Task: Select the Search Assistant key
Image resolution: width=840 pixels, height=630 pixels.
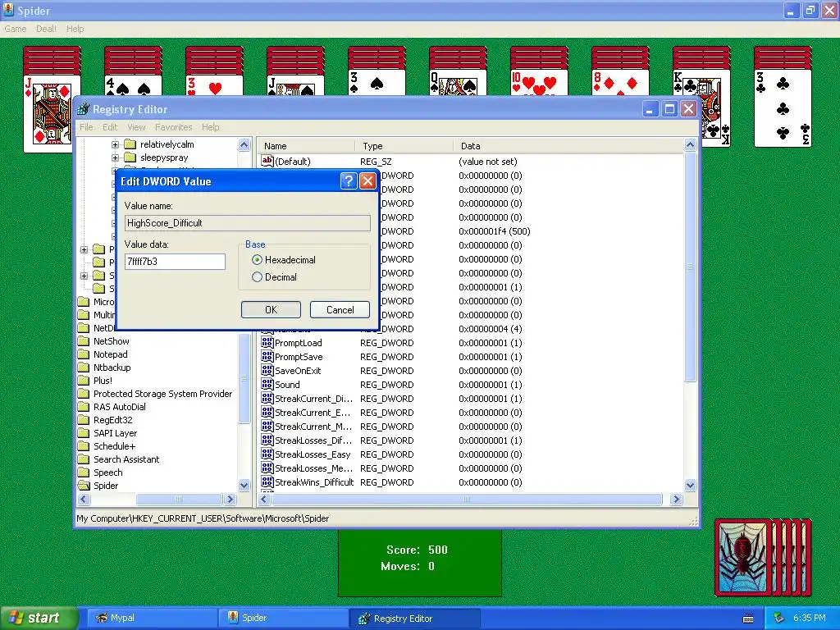Action: click(126, 459)
